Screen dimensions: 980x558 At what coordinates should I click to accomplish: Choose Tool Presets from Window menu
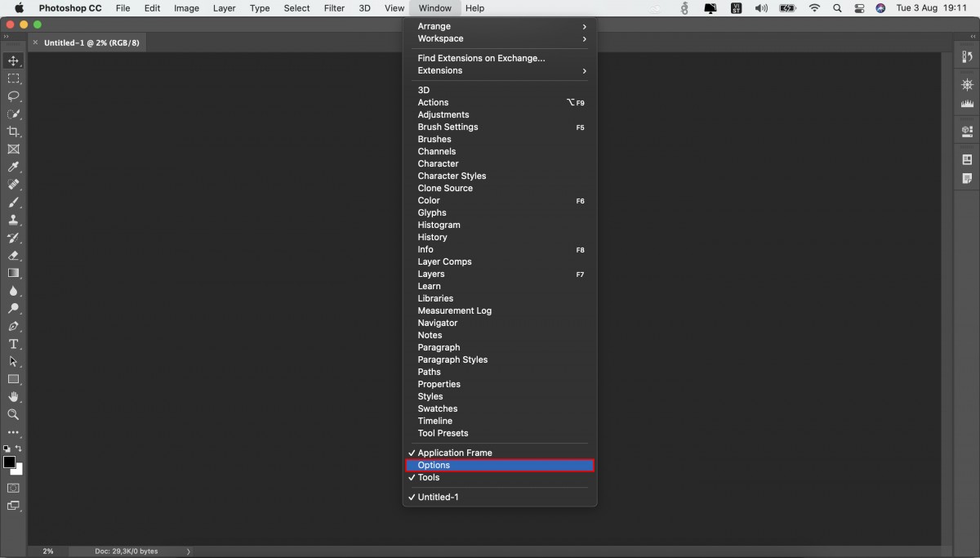(x=500, y=433)
